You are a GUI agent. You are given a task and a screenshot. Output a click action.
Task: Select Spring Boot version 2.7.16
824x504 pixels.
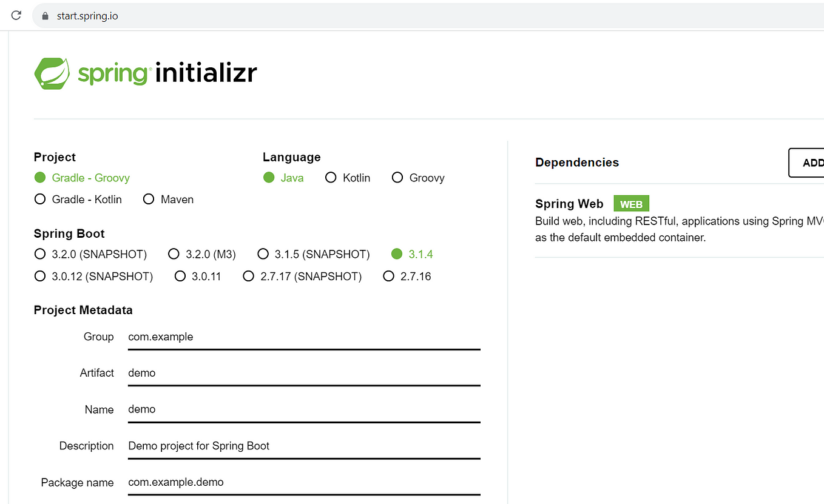click(389, 276)
